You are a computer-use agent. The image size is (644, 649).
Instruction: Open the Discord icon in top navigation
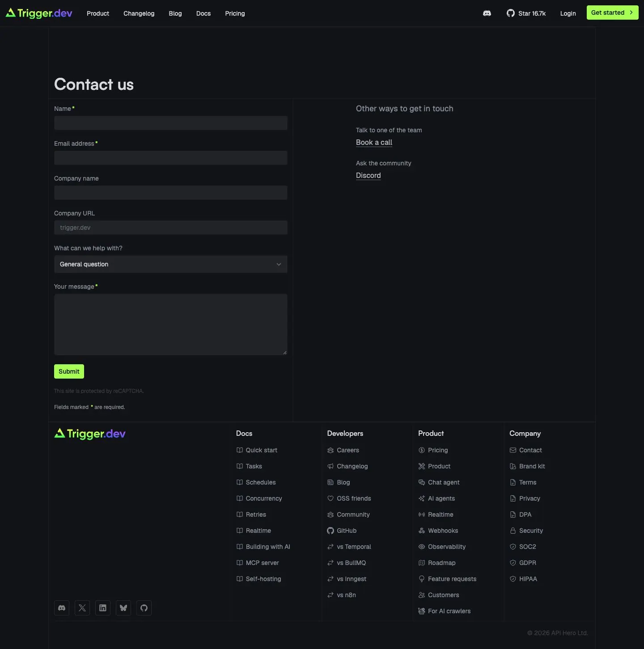tap(487, 13)
